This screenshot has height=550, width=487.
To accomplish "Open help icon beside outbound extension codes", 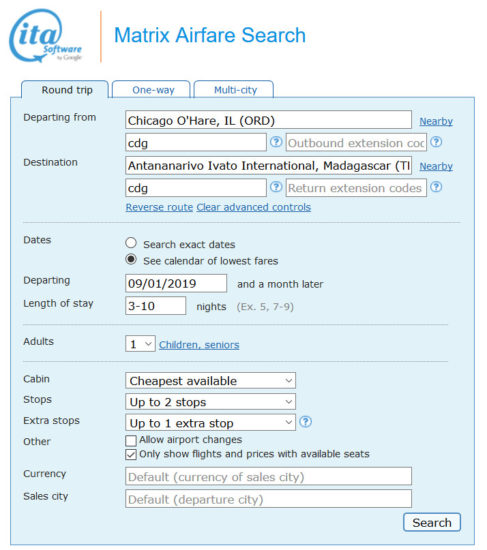I will (436, 142).
